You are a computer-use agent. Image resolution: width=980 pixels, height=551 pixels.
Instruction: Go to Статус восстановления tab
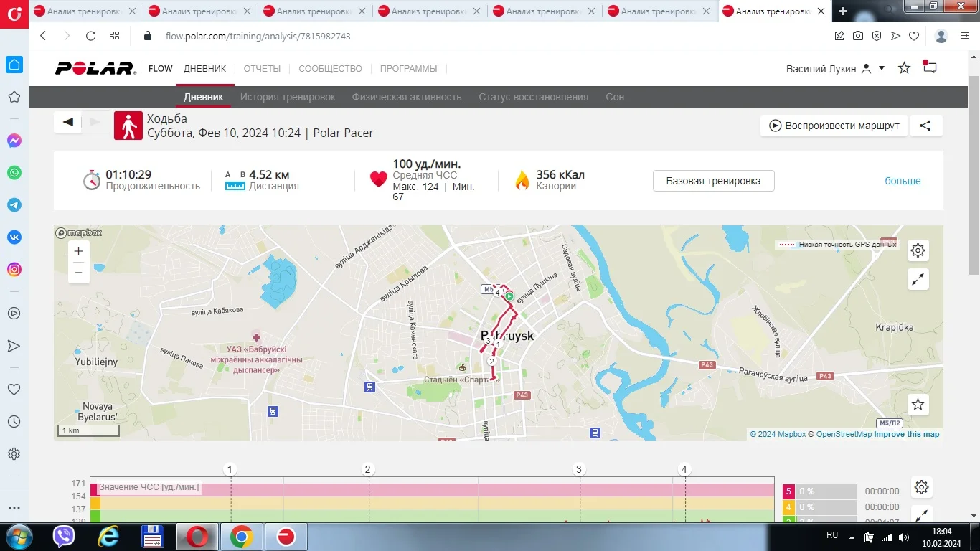pyautogui.click(x=534, y=97)
